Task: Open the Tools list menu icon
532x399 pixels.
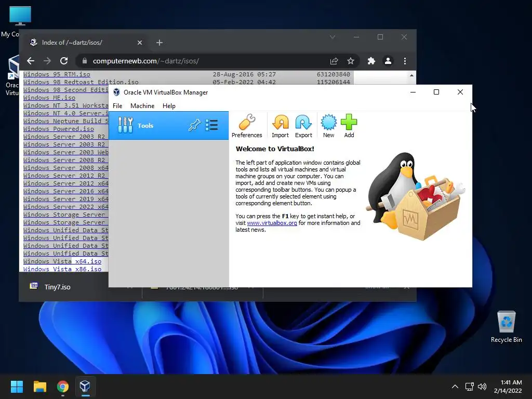Action: [x=212, y=125]
